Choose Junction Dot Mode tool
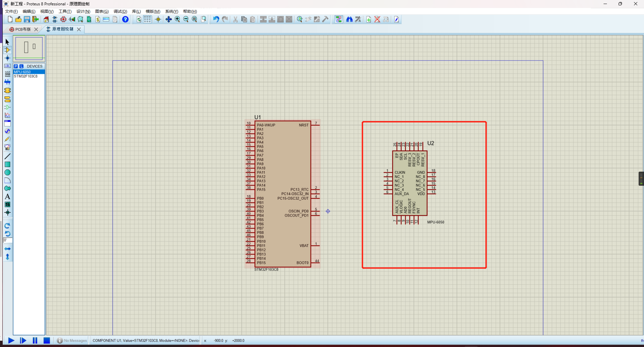The width and height of the screenshot is (644, 347). pos(7,58)
